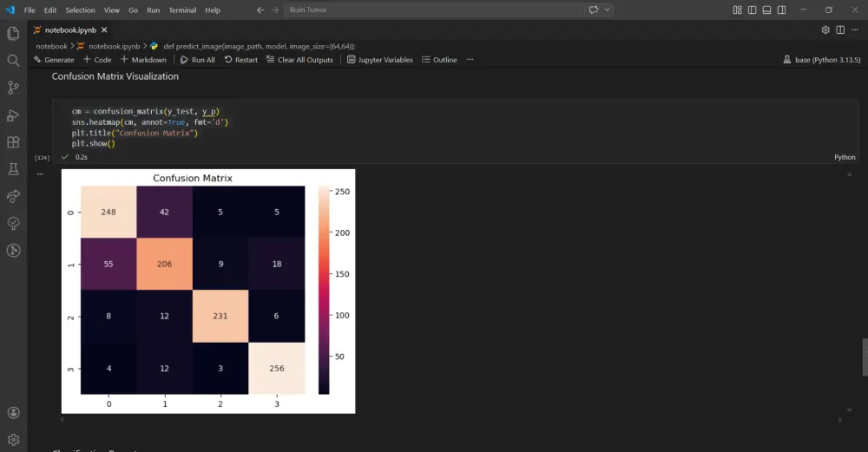Open the Manage gear in activity bar
Image resolution: width=868 pixels, height=452 pixels.
point(13,439)
